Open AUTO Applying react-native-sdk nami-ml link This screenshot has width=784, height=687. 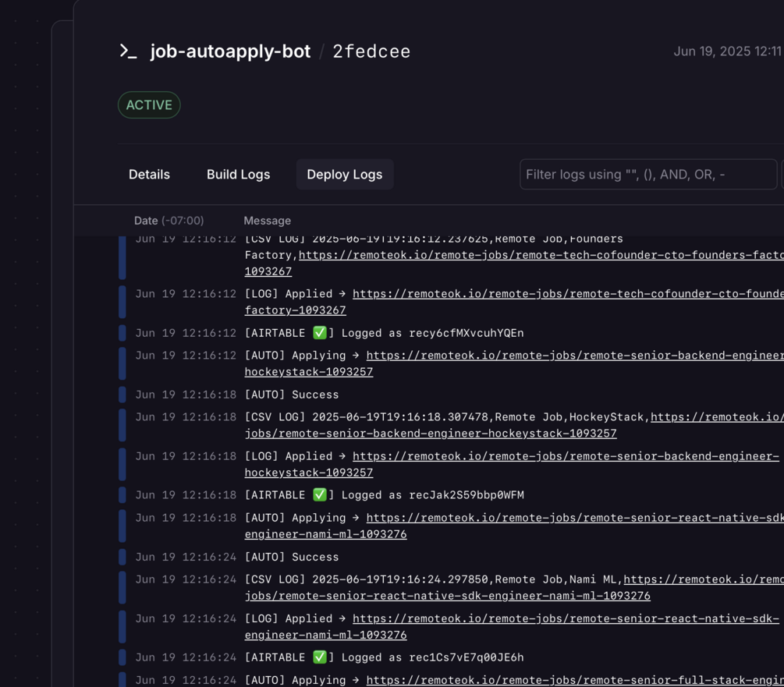pyautogui.click(x=575, y=518)
